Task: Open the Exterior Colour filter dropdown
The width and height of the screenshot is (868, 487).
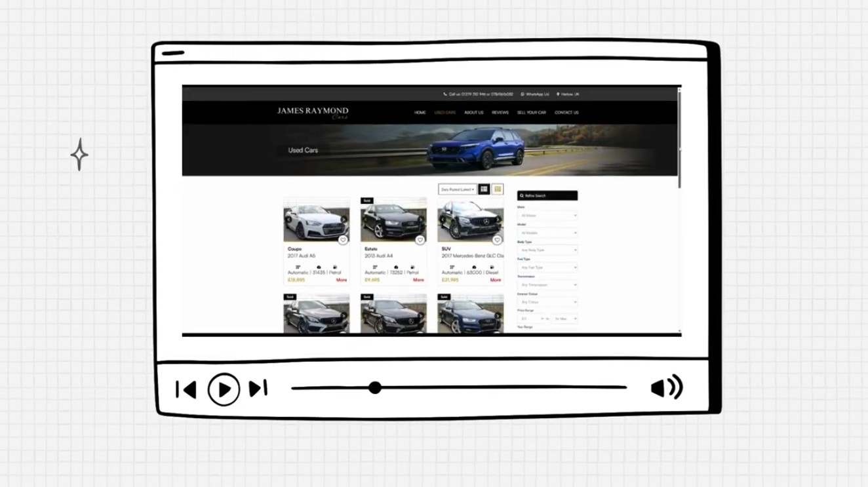Action: [547, 302]
